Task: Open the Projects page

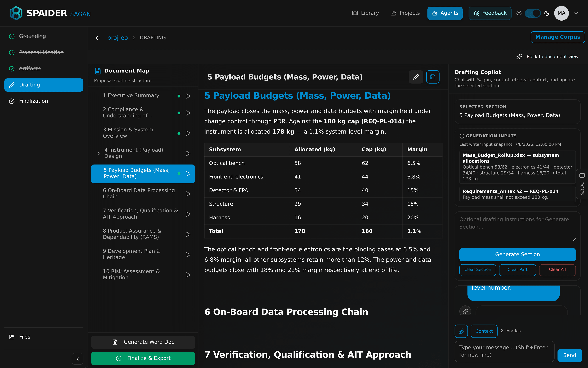Action: (x=405, y=13)
